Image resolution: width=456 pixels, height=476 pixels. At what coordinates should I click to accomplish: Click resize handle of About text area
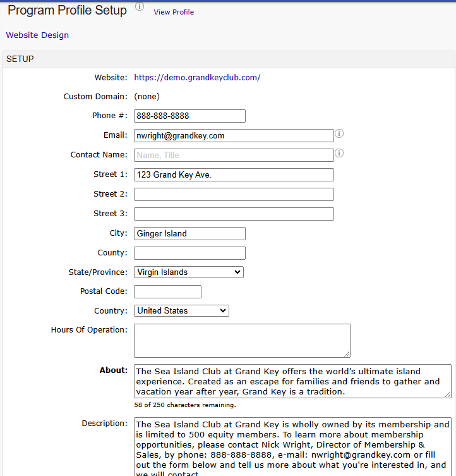448,394
